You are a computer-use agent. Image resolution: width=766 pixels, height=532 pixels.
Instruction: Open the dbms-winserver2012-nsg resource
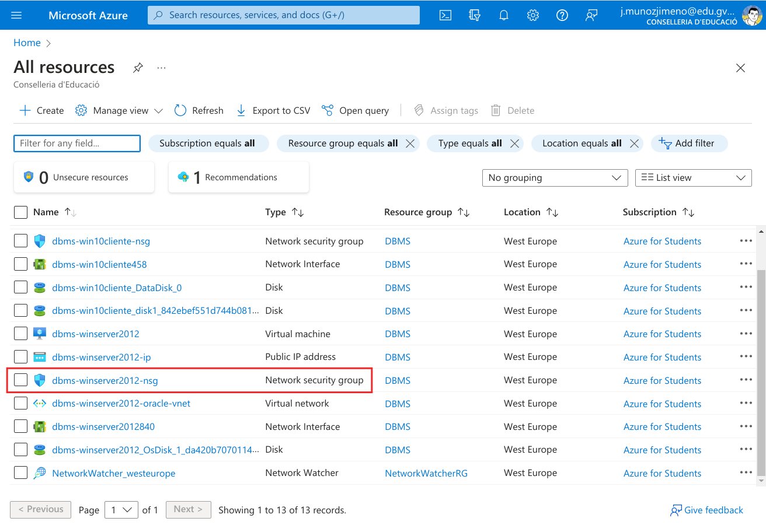[105, 381]
